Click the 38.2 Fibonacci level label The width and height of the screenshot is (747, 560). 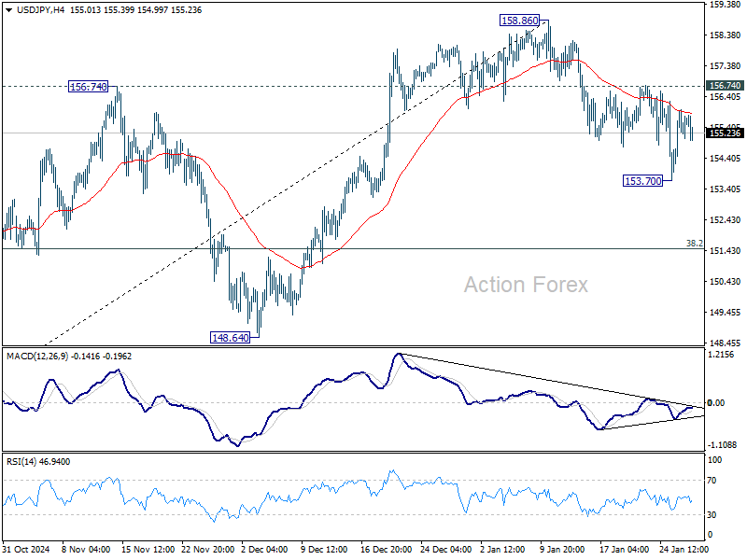pos(694,244)
